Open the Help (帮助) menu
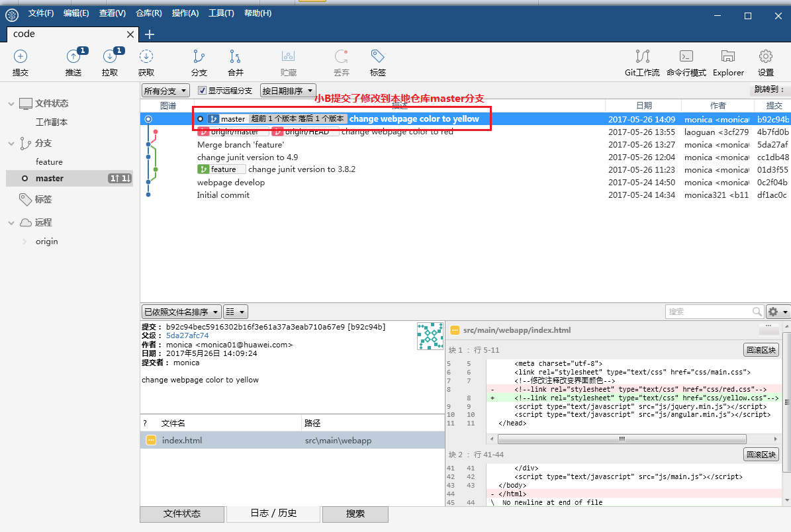The width and height of the screenshot is (791, 532). (257, 13)
